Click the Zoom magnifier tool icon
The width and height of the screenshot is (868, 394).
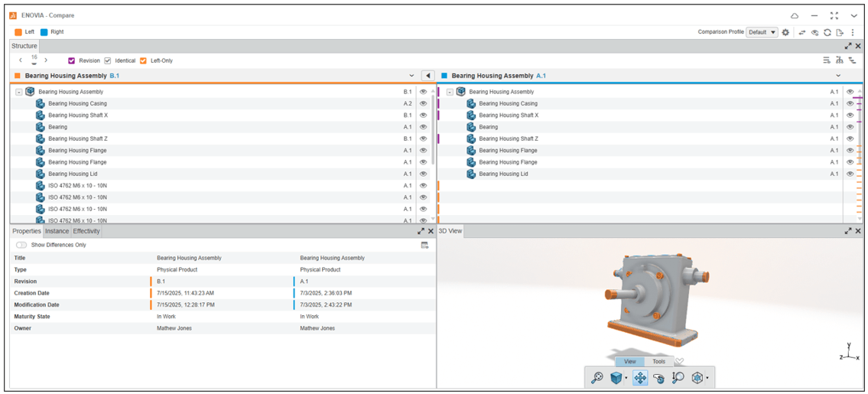click(678, 377)
